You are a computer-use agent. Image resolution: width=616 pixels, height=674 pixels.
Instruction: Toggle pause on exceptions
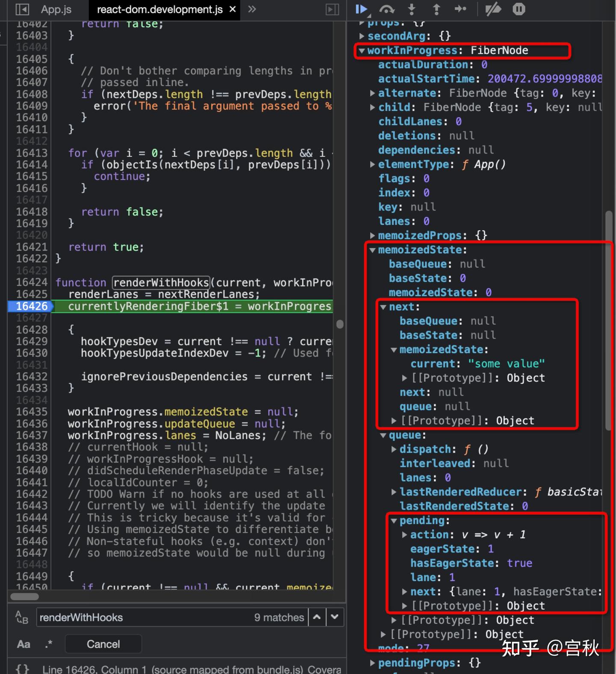pos(519,9)
